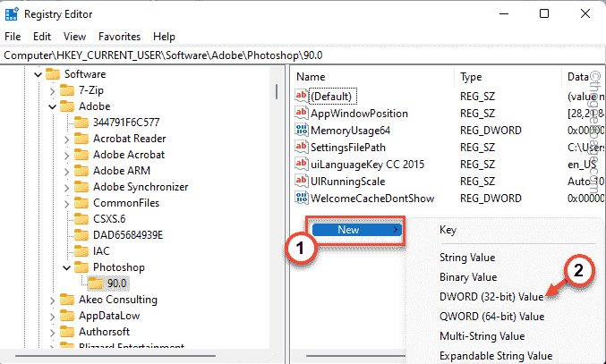
Task: Click the MemoryUsage64 DWORD value icon
Action: tap(302, 131)
